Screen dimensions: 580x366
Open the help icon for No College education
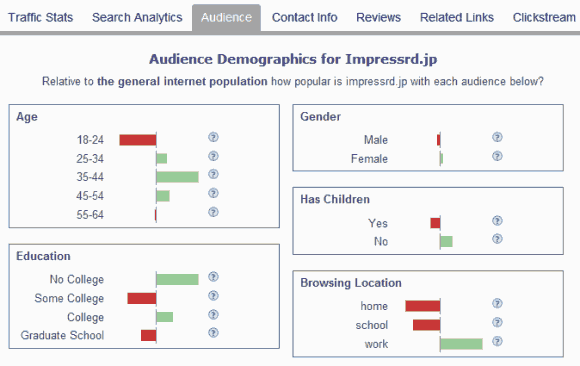pos(213,277)
